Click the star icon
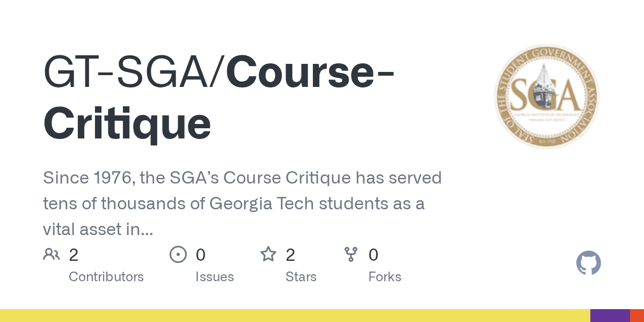This screenshot has width=644, height=322. [x=268, y=254]
